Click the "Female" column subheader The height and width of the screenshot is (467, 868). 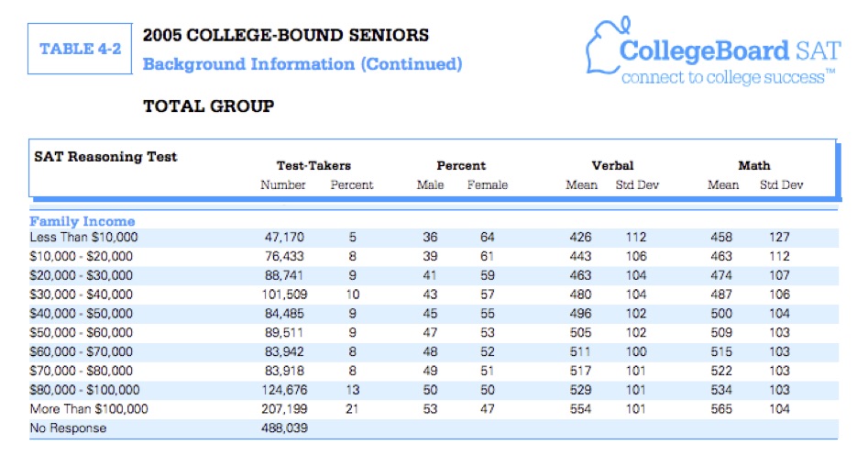[x=487, y=184]
